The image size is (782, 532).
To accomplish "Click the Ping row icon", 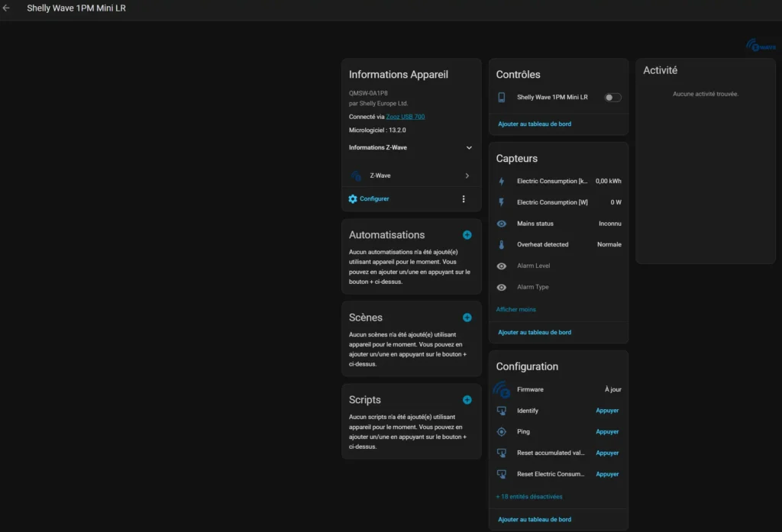I will (501, 432).
